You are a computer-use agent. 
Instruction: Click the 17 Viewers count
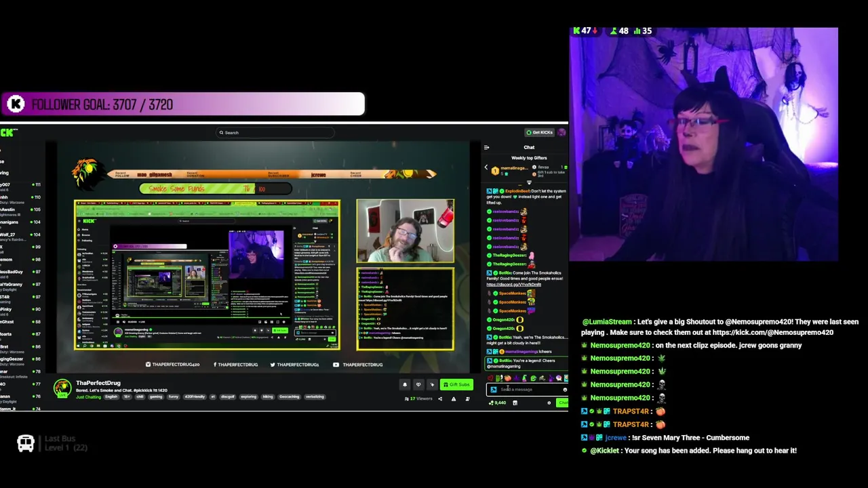tap(418, 399)
